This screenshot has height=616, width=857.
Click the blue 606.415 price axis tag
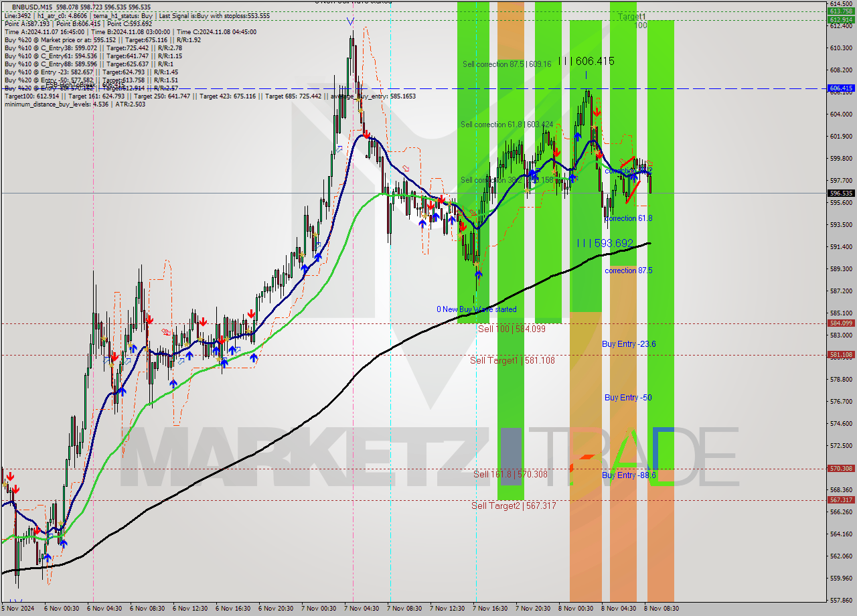pos(841,88)
